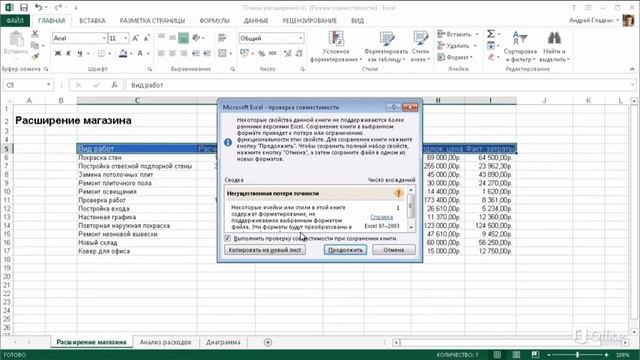640x360 pixels.
Task: Click the Insert function fx icon
Action: coord(114,85)
